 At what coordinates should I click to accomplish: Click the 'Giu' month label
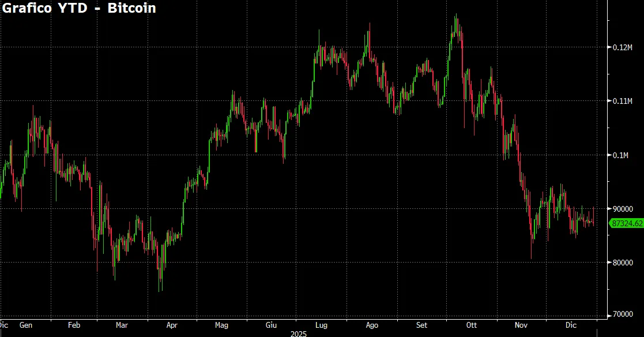tap(271, 325)
